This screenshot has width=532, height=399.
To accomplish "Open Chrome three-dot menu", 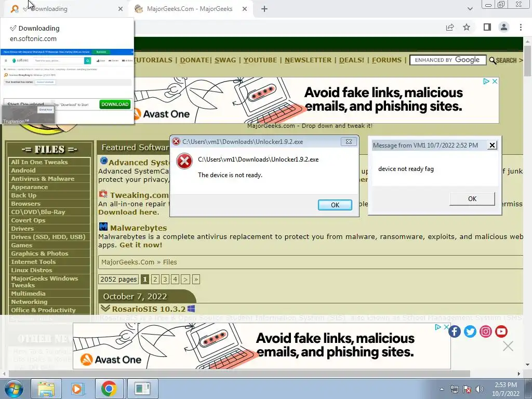I will click(x=521, y=27).
